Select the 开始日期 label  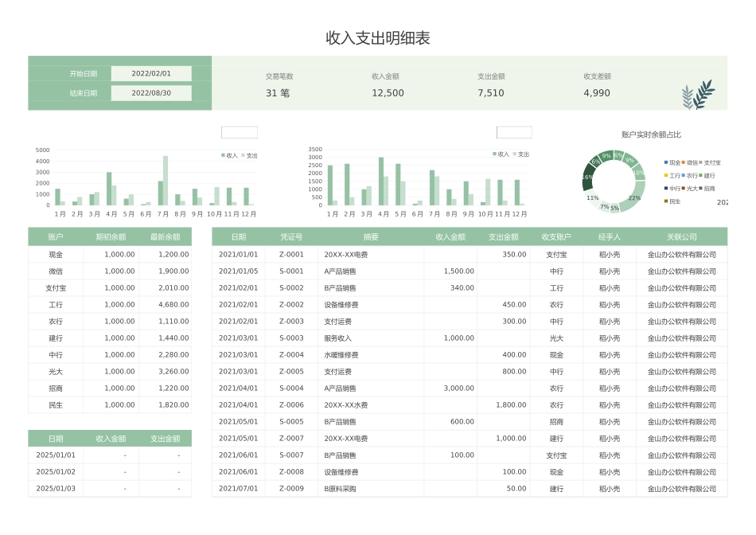click(x=84, y=74)
